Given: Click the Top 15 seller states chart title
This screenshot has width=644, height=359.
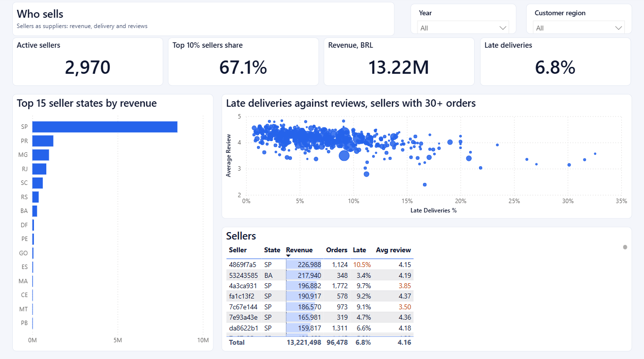Looking at the screenshot, I should [87, 103].
